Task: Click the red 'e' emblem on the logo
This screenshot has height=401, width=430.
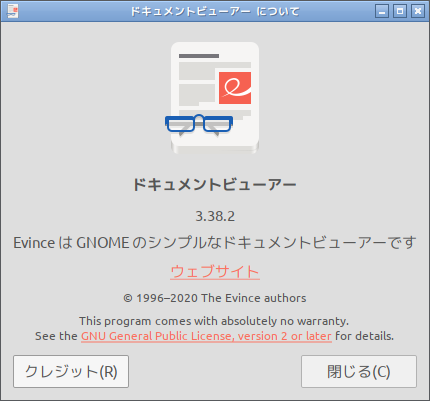Action: [235, 88]
